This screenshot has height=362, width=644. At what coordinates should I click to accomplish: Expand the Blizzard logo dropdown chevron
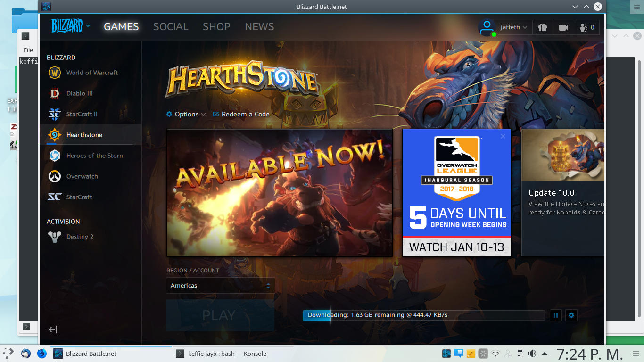point(88,26)
